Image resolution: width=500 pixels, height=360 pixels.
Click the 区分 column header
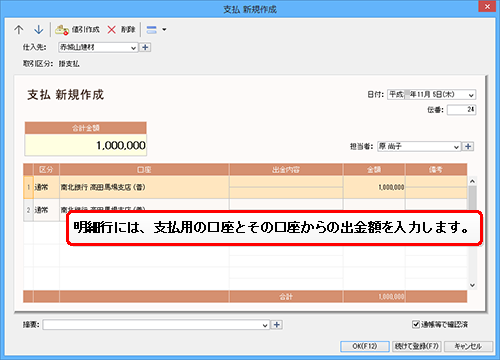point(46,170)
